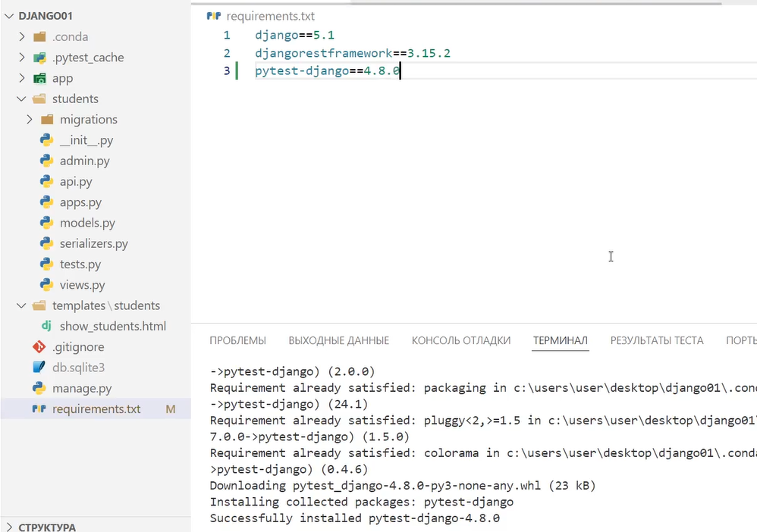757x532 pixels.
Task: Click the Python icon beside manage.py
Action: coord(39,388)
